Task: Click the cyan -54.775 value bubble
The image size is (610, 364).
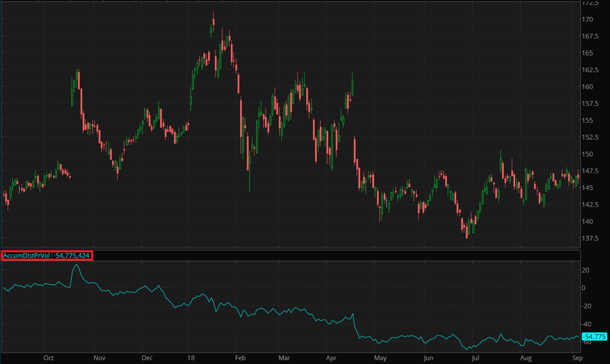Action: click(x=594, y=337)
